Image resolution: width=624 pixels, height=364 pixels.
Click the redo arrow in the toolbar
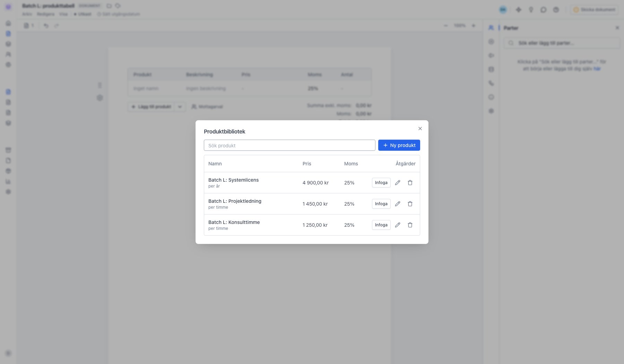click(x=57, y=26)
